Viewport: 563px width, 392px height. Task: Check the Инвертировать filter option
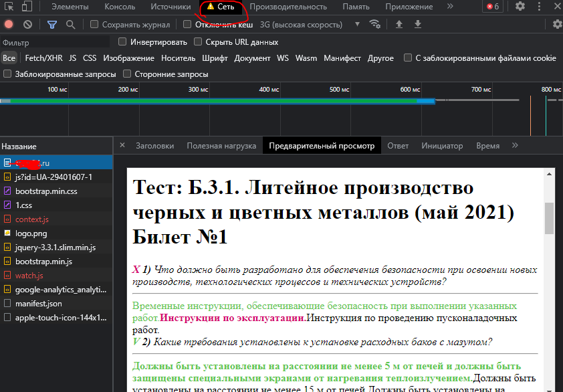122,41
